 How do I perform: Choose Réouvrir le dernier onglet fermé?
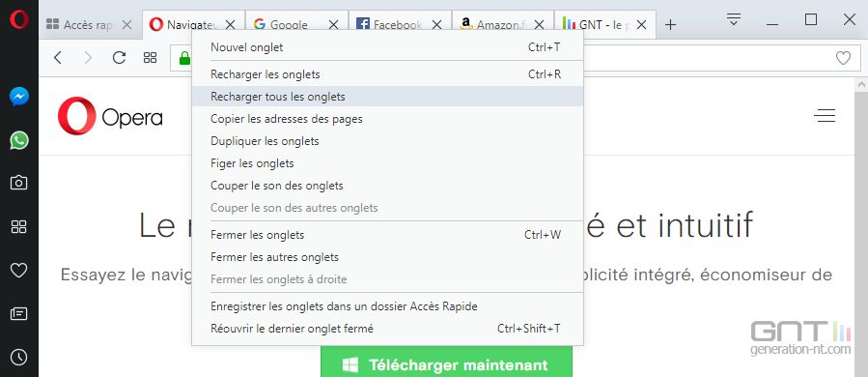(x=387, y=329)
